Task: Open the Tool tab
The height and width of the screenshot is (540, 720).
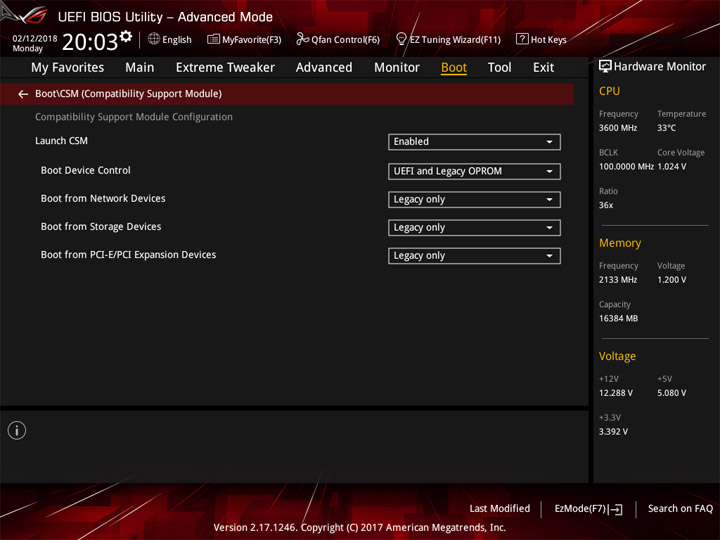Action: [x=499, y=68]
